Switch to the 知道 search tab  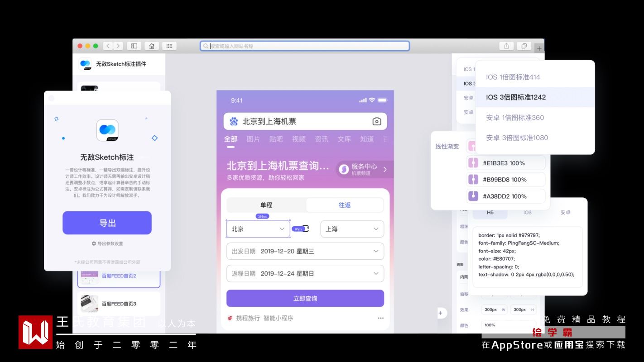[x=367, y=139]
